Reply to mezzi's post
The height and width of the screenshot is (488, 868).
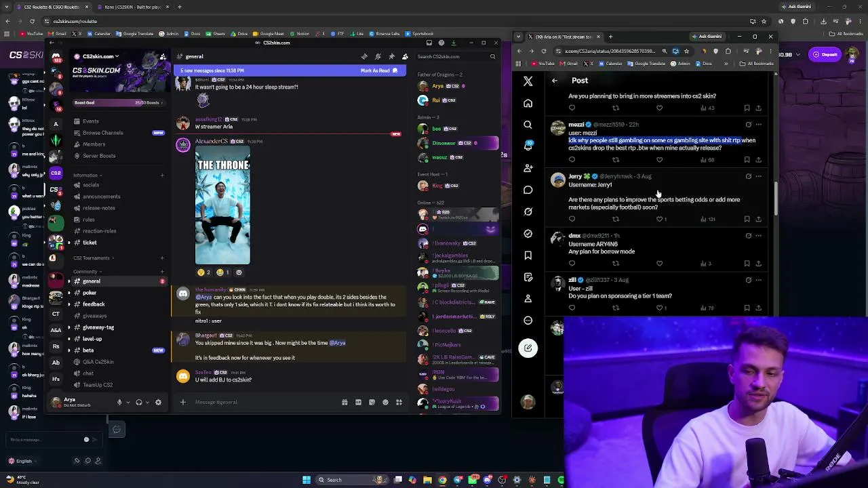coord(572,160)
